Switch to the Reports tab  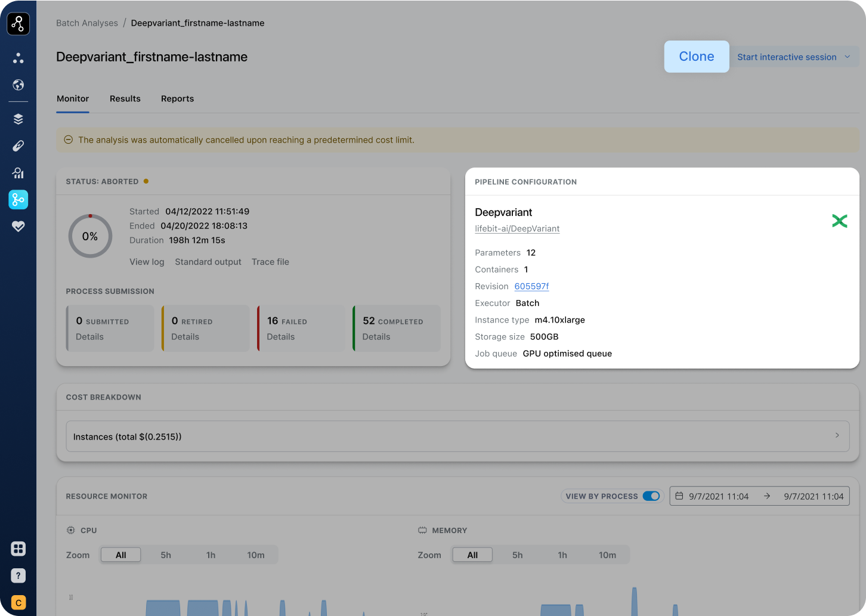(177, 98)
